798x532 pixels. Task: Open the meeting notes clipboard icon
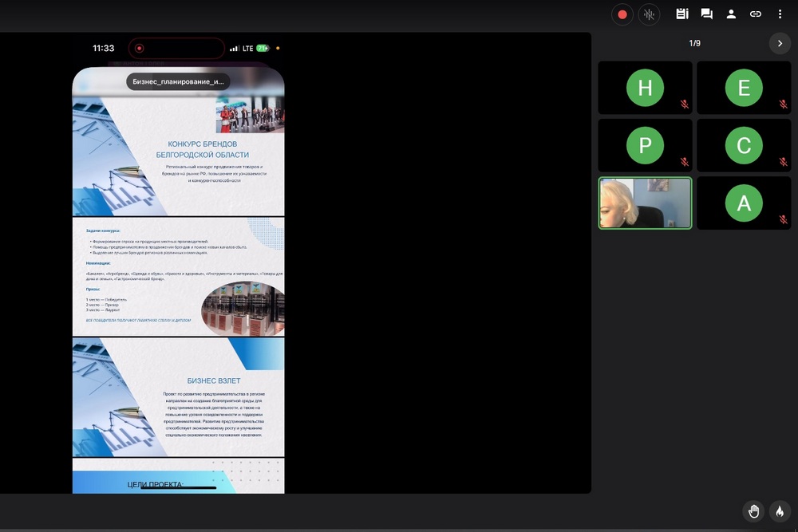click(681, 14)
